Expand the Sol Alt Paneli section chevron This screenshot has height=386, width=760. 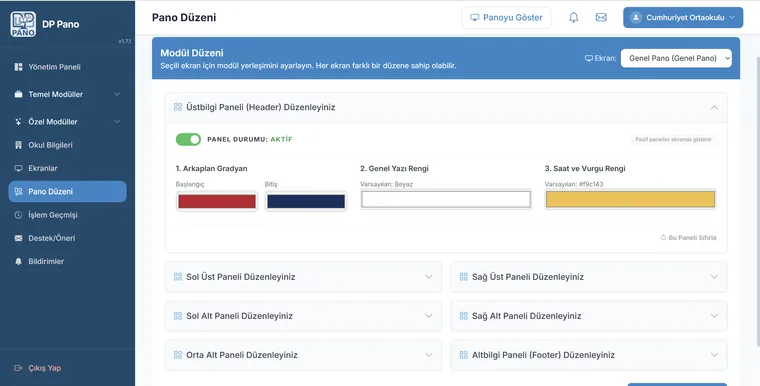428,316
